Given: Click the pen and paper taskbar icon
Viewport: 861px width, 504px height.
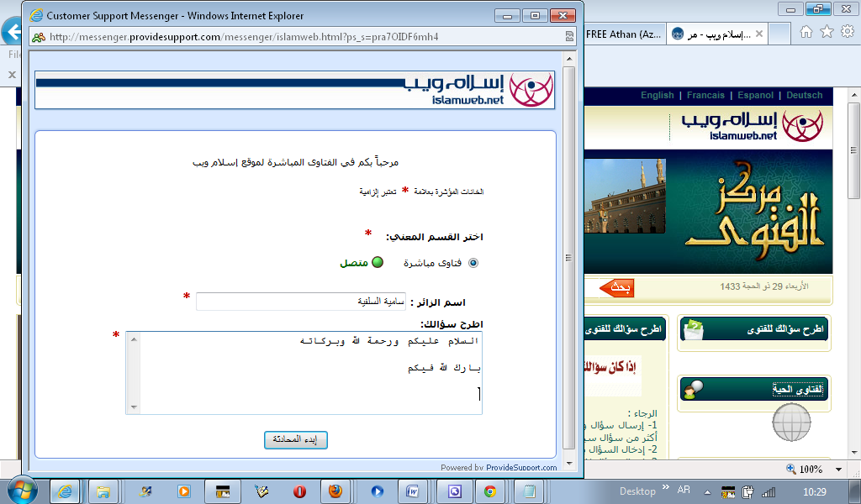Looking at the screenshot, I should [261, 491].
